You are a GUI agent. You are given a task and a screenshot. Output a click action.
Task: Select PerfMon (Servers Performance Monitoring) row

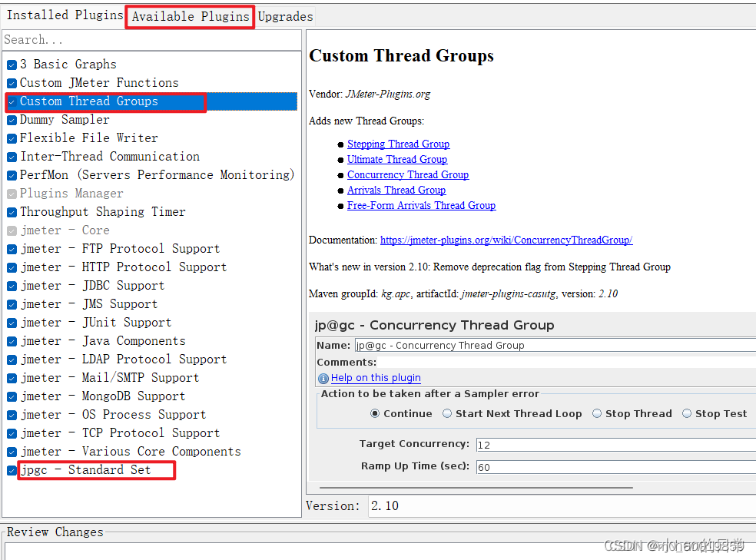coord(151,175)
